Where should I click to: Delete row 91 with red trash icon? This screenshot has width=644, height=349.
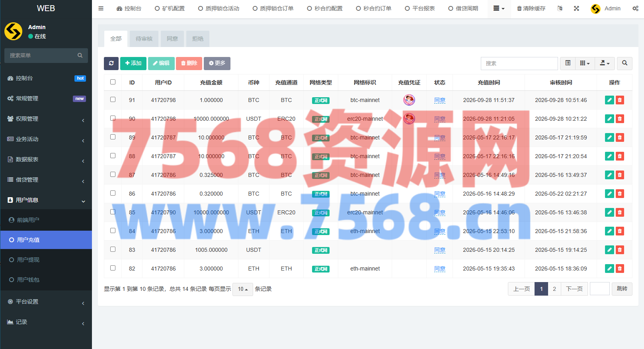tap(620, 100)
